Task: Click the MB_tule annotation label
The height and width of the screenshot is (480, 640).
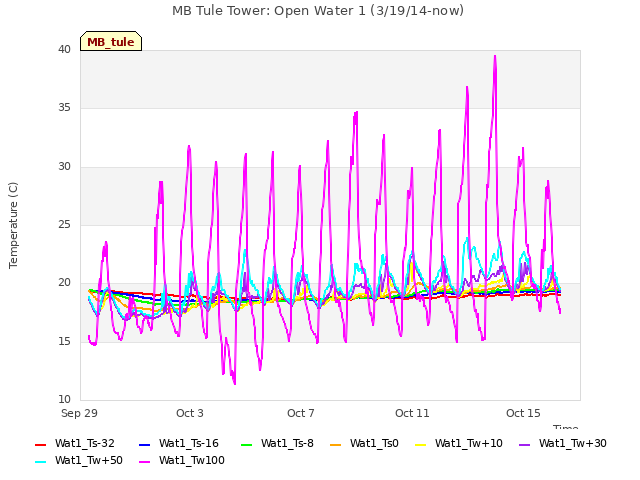Action: click(111, 41)
